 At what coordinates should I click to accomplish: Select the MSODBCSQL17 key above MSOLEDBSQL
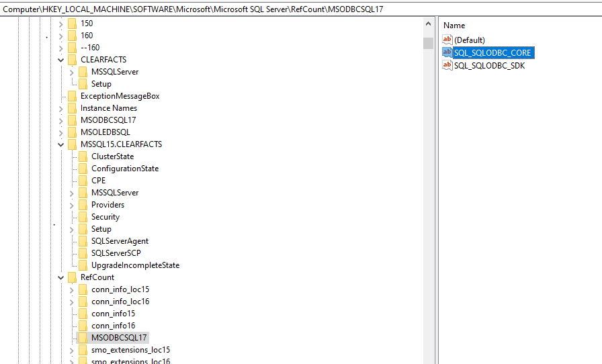coord(108,120)
